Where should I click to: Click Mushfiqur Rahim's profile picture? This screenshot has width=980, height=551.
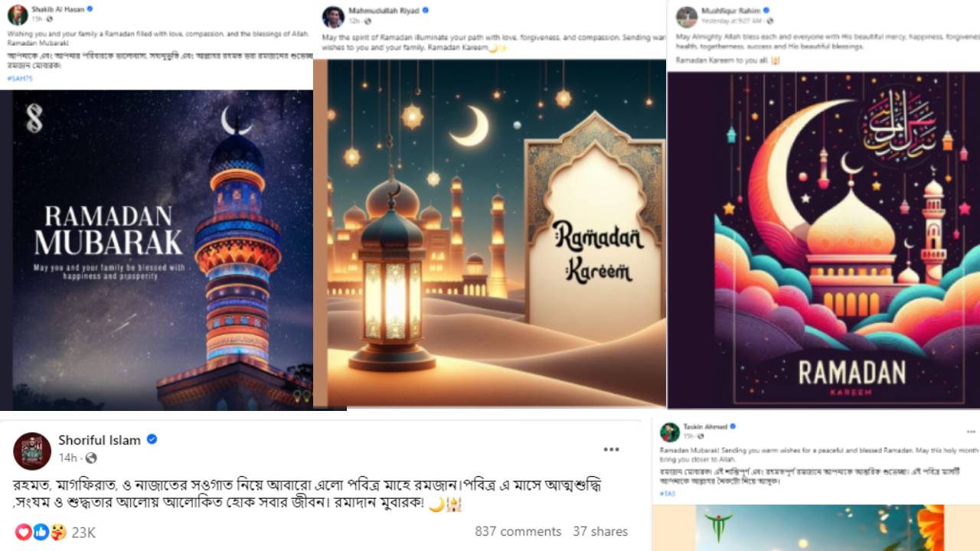(x=687, y=17)
